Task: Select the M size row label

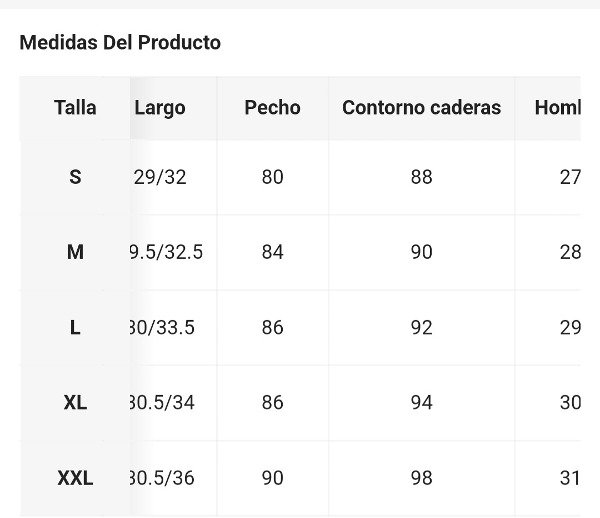Action: point(75,252)
